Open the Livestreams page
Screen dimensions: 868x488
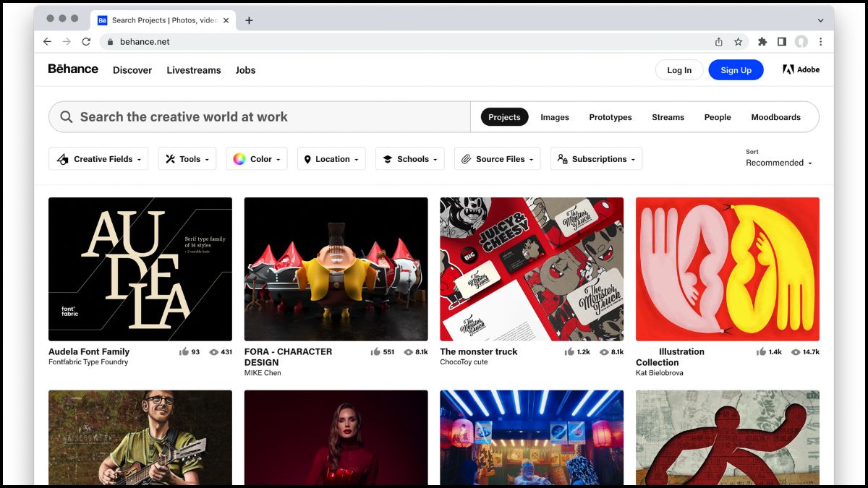(193, 70)
